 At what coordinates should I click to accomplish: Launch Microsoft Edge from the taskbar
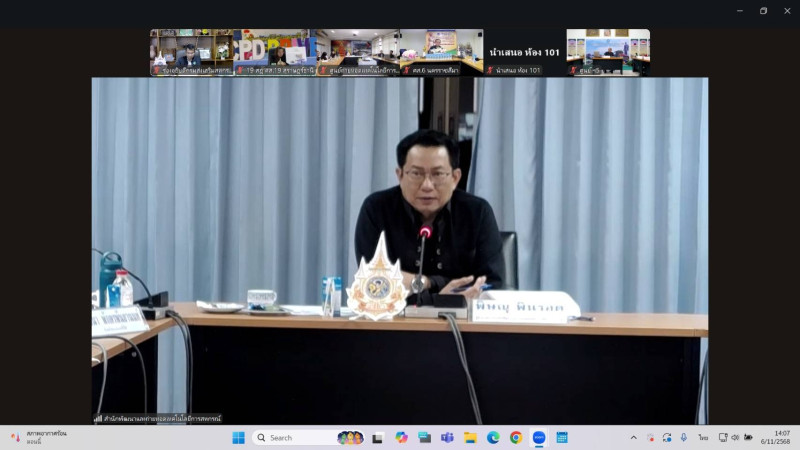tap(493, 438)
